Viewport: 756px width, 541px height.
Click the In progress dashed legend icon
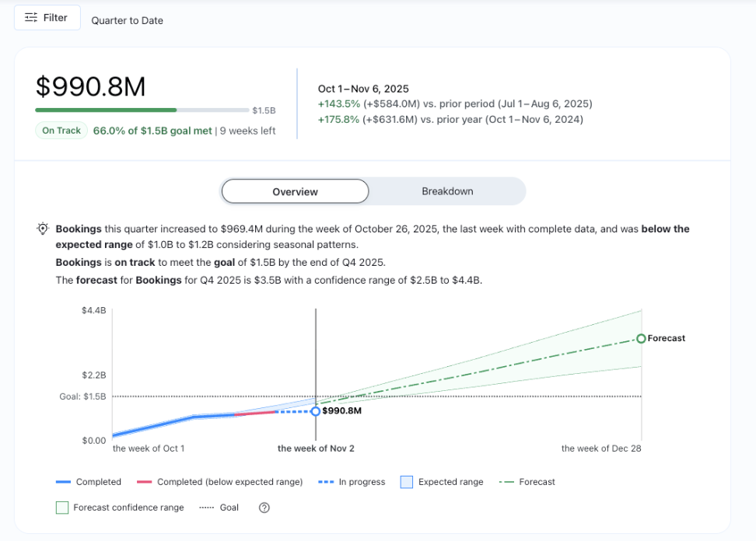click(x=327, y=482)
